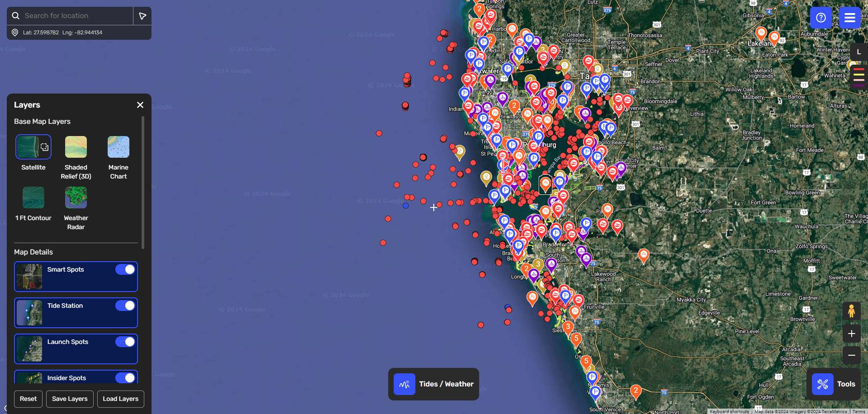Open the help question mark icon
The image size is (868, 414).
pyautogui.click(x=821, y=18)
